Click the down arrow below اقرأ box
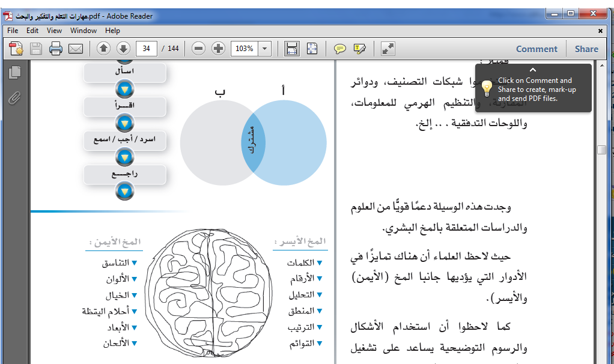 pos(125,124)
